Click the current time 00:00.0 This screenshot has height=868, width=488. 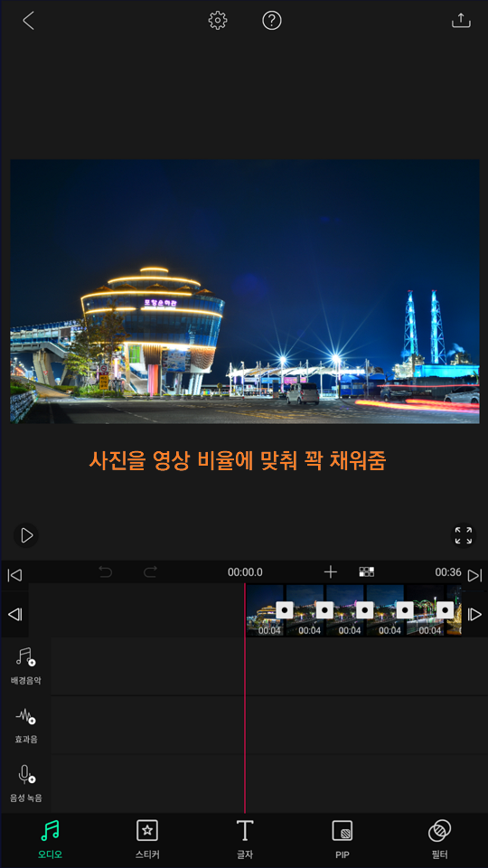point(245,572)
